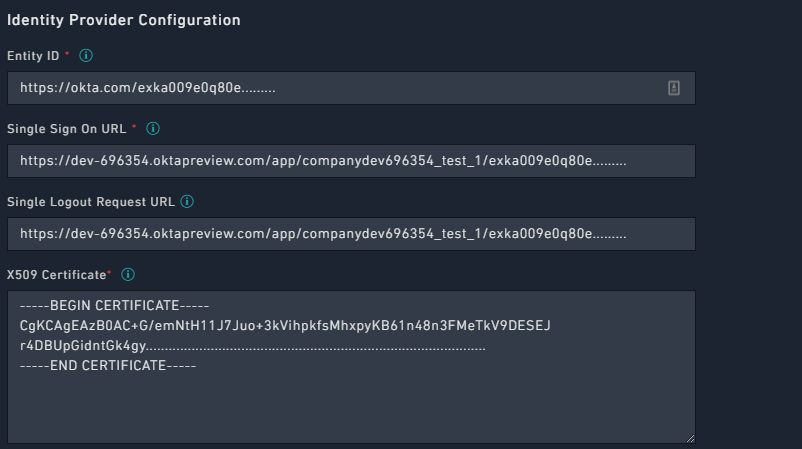The image size is (802, 449).
Task: Open the Single Sign On URL info tooltip
Action: pyautogui.click(x=153, y=129)
